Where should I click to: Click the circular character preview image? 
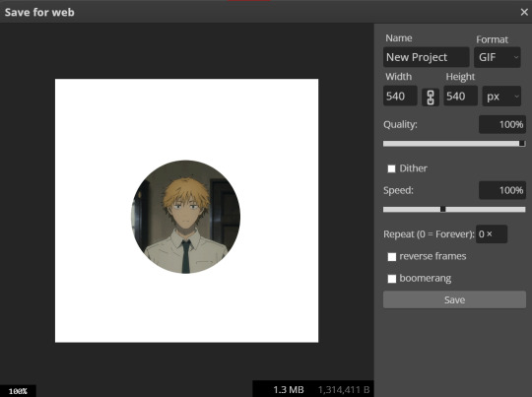185,217
